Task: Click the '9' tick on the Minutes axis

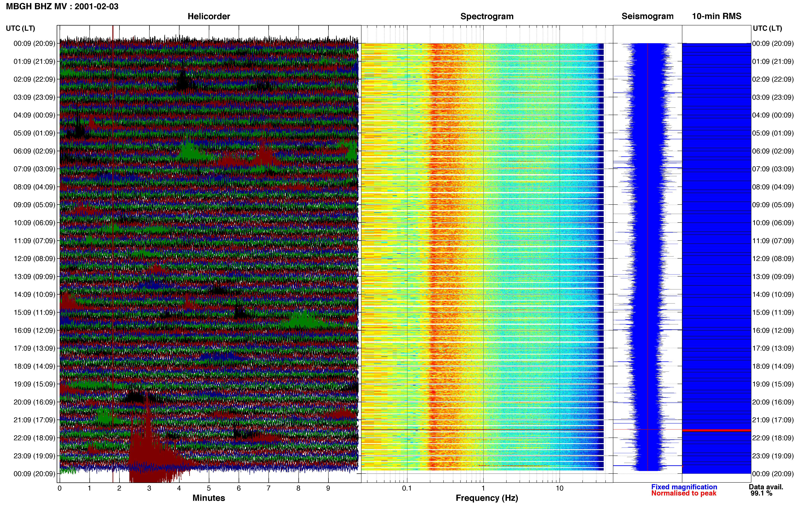Action: (328, 488)
